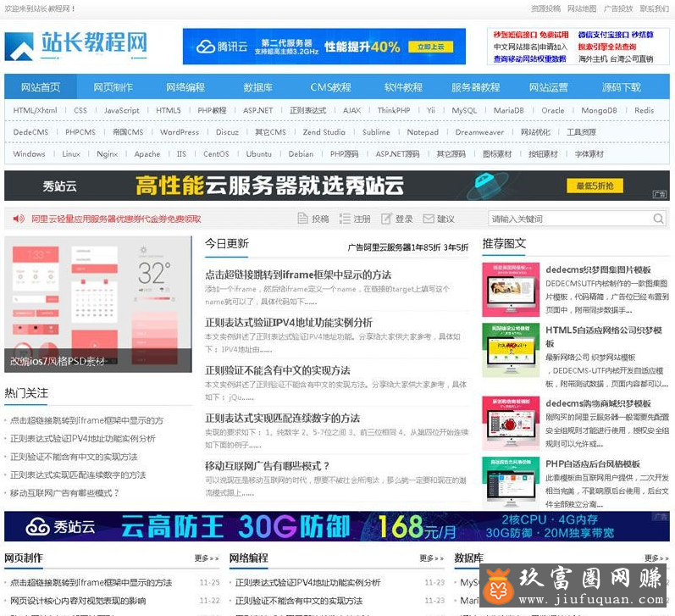
Task: Open 移动互联网广告有哪些模式？ in the 热门关注 list
Action: click(64, 493)
